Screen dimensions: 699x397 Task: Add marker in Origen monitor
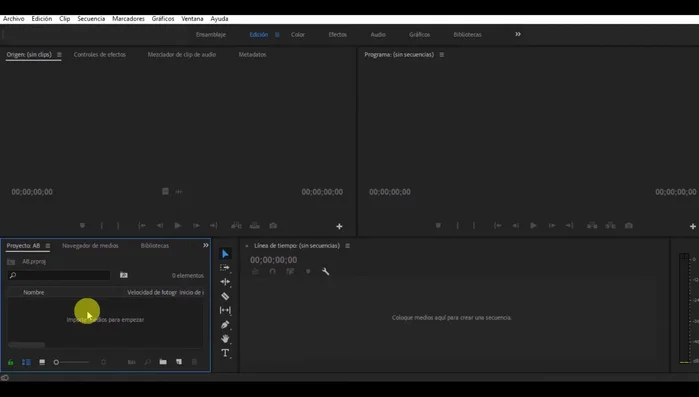click(x=82, y=225)
